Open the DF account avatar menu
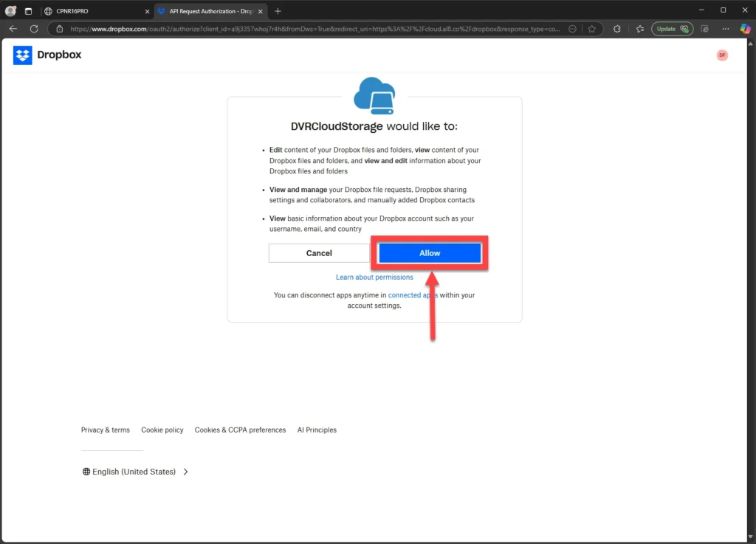This screenshot has width=756, height=544. (x=722, y=55)
